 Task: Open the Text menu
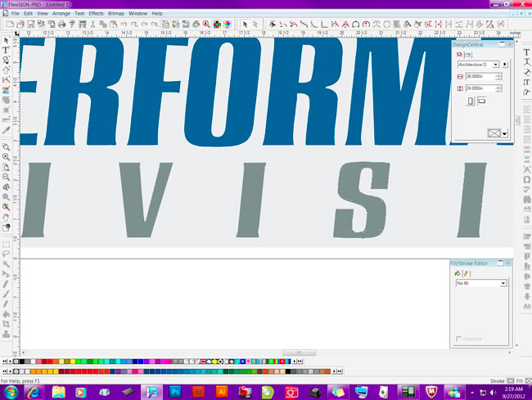coord(79,14)
